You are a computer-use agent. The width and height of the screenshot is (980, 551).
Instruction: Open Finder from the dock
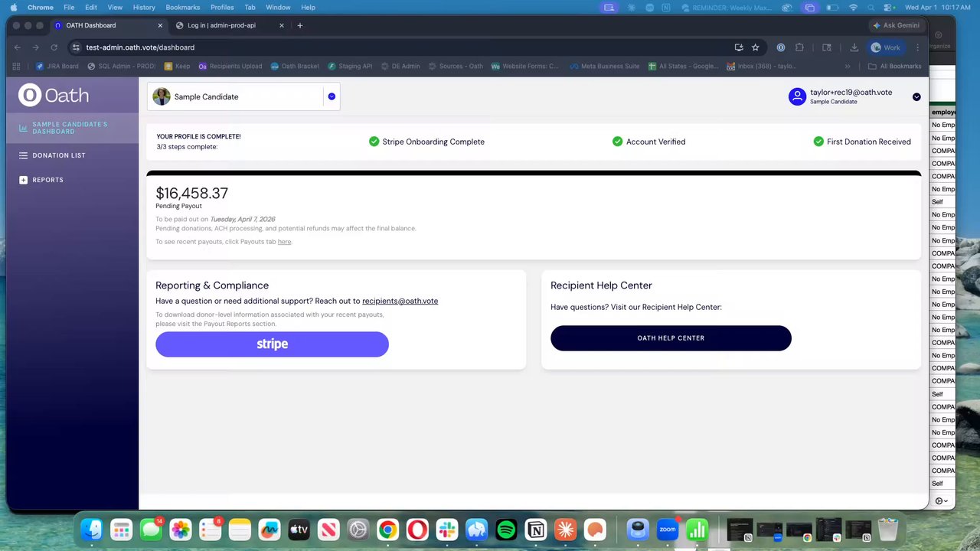click(92, 530)
